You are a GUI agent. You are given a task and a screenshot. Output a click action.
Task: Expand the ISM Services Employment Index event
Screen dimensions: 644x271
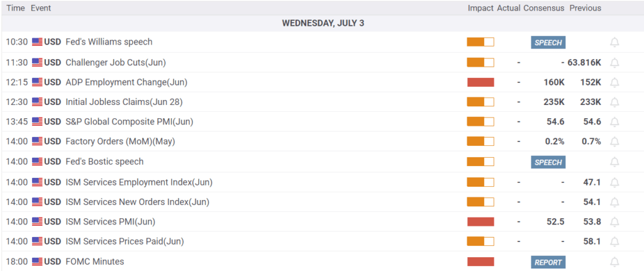(138, 182)
